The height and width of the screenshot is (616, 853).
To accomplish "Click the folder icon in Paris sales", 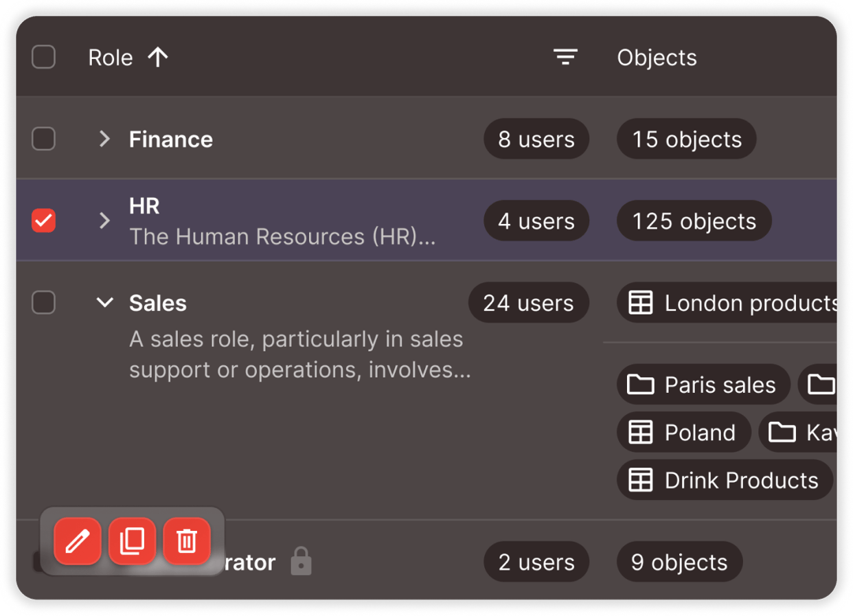I will click(641, 385).
